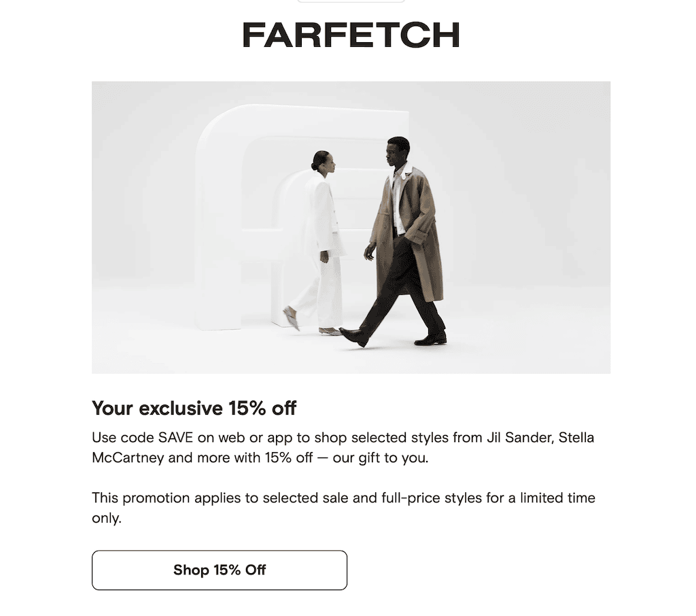Click the 'our gift to you' phrase

(381, 458)
